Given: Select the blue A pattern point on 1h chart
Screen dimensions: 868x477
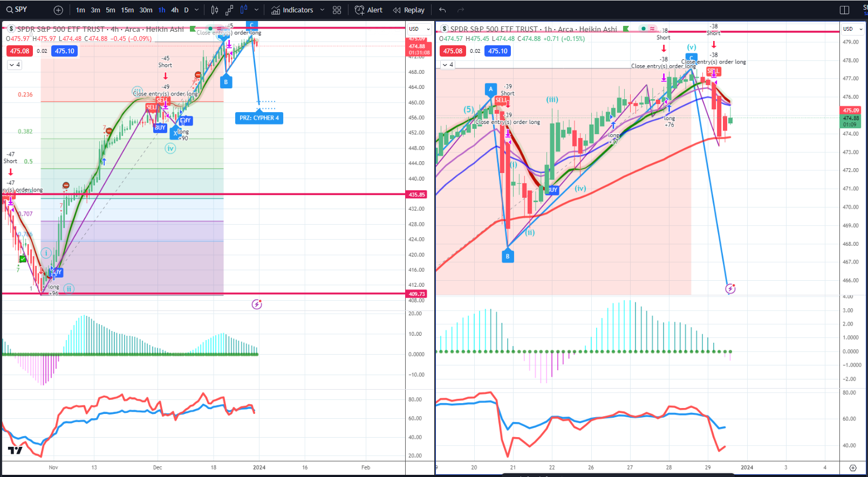Looking at the screenshot, I should (490, 89).
